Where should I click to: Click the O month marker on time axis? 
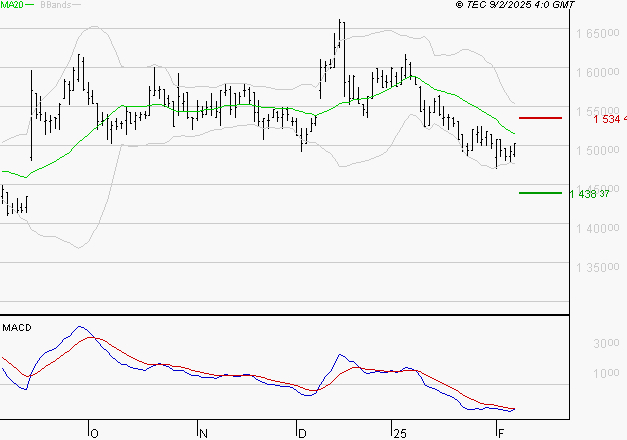(x=93, y=432)
